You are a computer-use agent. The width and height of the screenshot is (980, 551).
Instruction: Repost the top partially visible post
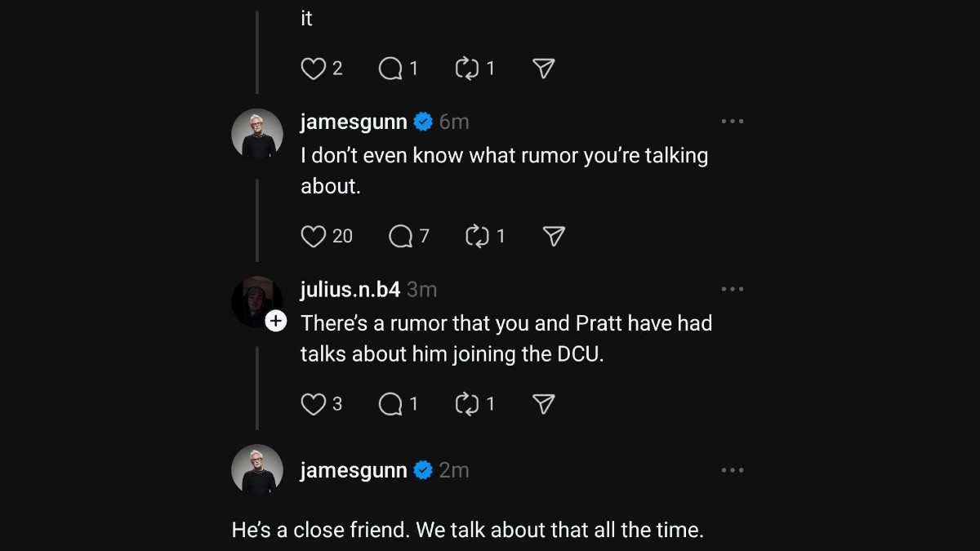click(x=466, y=69)
